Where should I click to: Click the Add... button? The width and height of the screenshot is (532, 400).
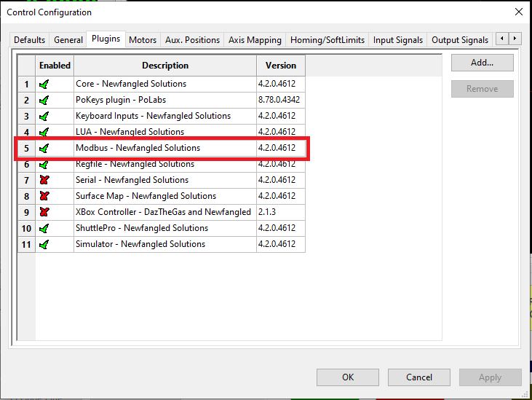pos(482,63)
